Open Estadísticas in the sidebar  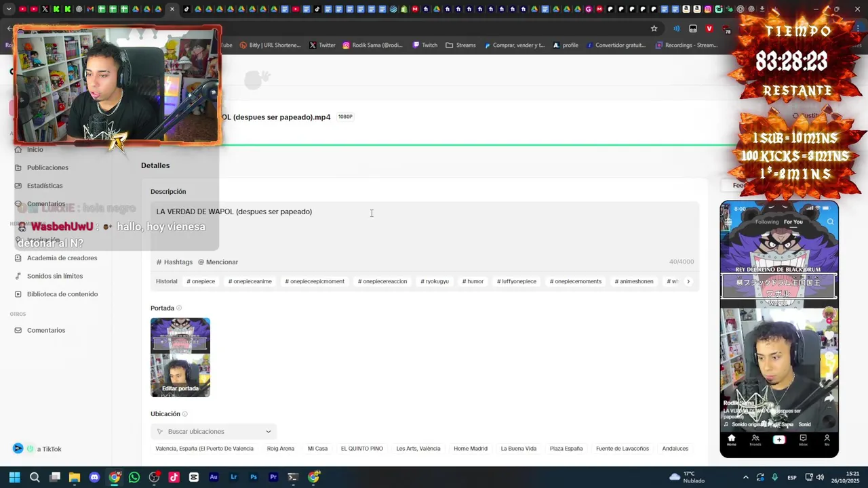point(45,186)
